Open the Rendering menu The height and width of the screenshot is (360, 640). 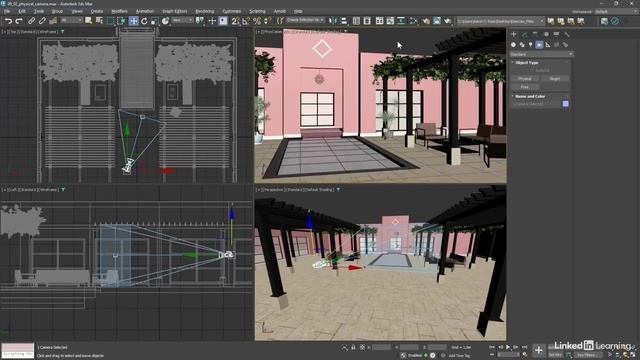coord(204,11)
